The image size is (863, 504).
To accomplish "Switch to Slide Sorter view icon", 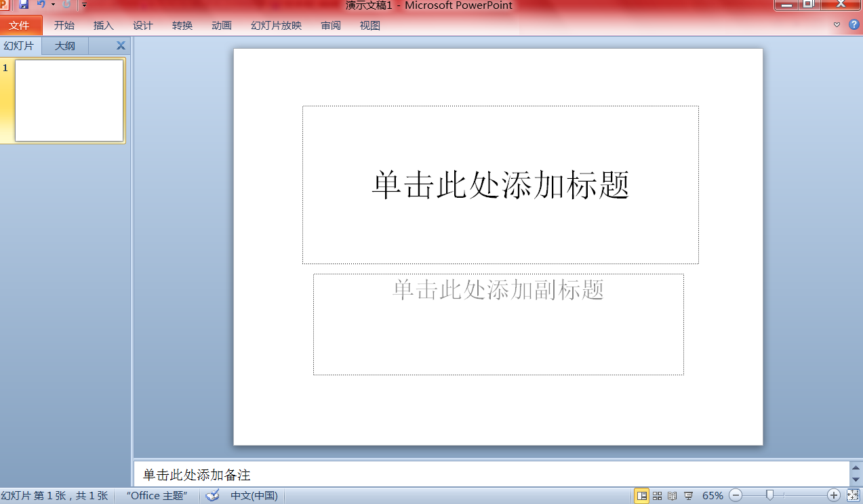I will [x=657, y=496].
